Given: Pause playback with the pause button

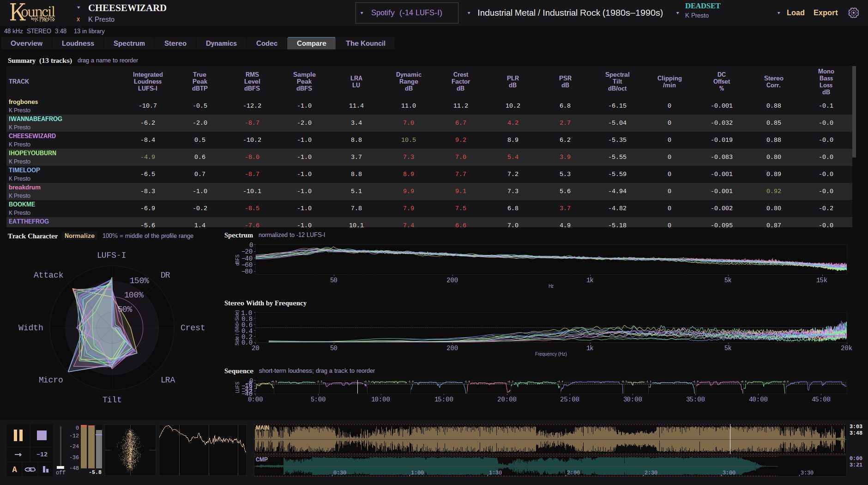Looking at the screenshot, I should [18, 435].
